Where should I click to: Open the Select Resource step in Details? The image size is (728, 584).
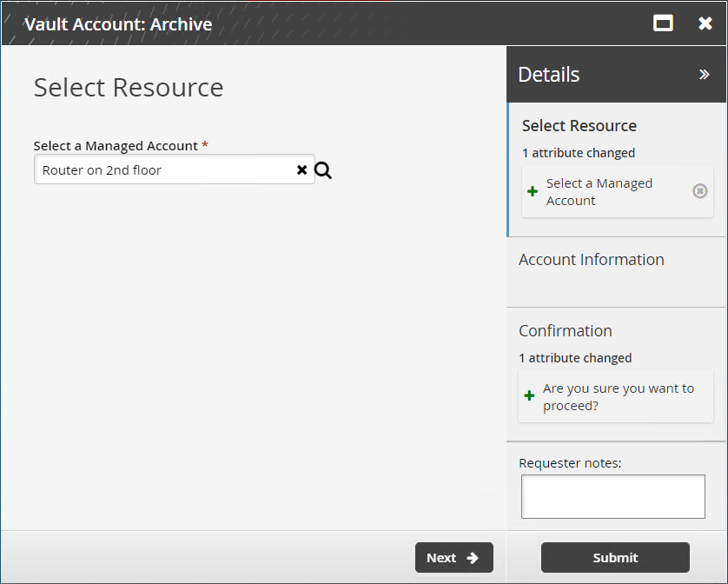click(x=579, y=126)
